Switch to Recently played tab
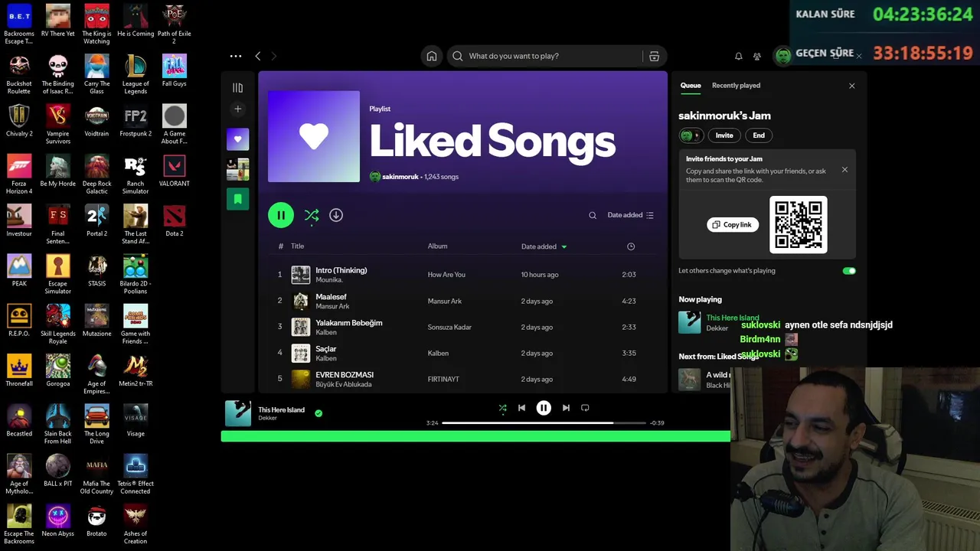The image size is (980, 551). click(736, 86)
